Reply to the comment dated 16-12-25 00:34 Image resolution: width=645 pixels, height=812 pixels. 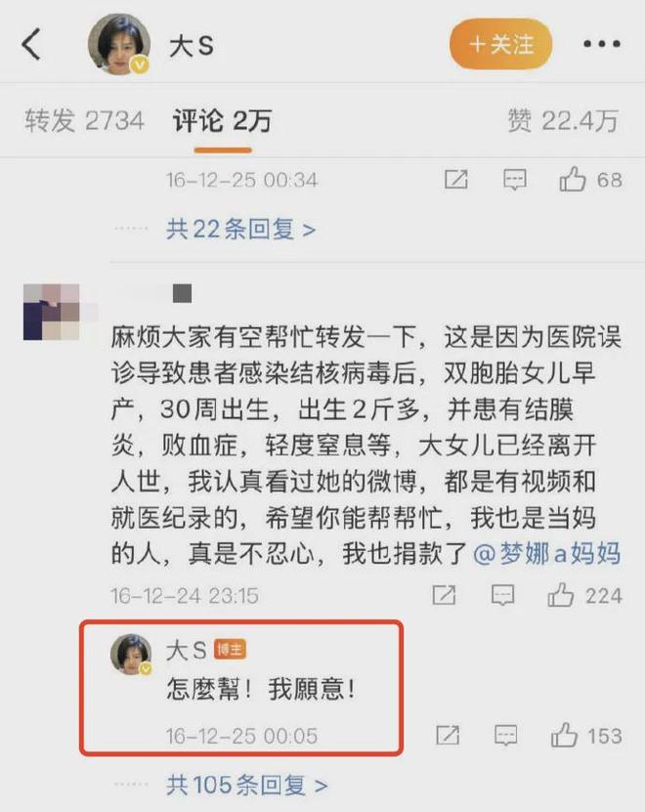tap(515, 180)
